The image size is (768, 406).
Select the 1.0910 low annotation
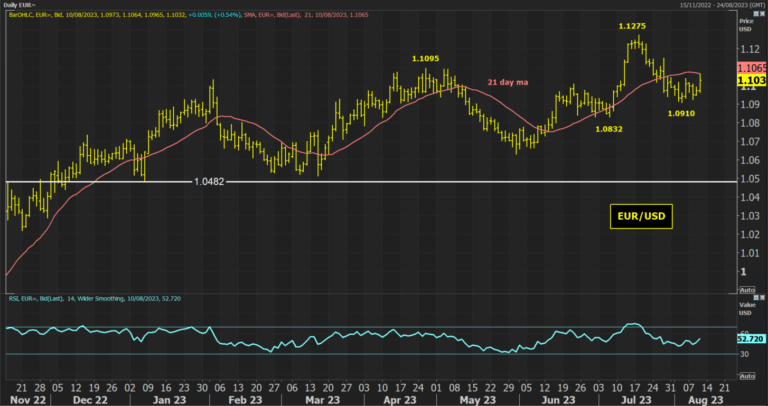681,114
